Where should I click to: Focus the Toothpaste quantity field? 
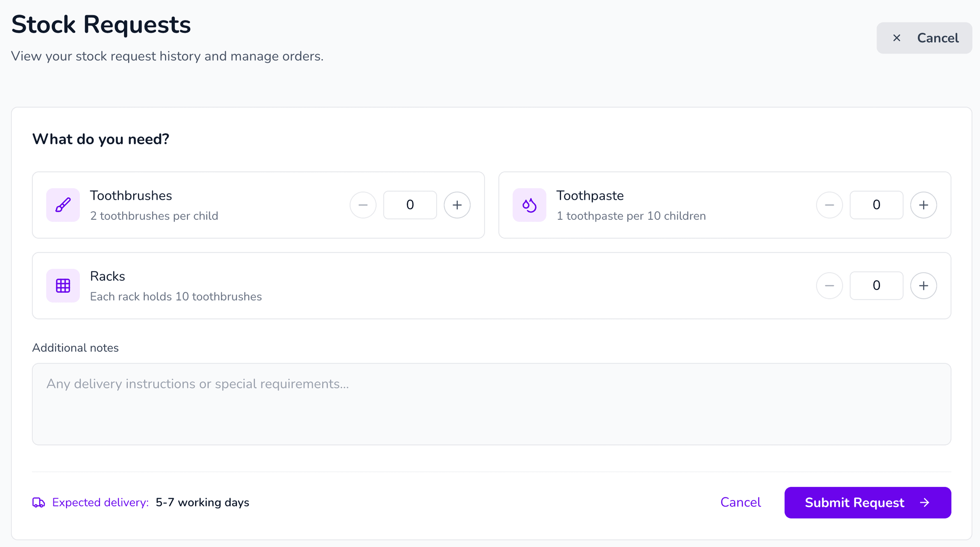(x=877, y=205)
